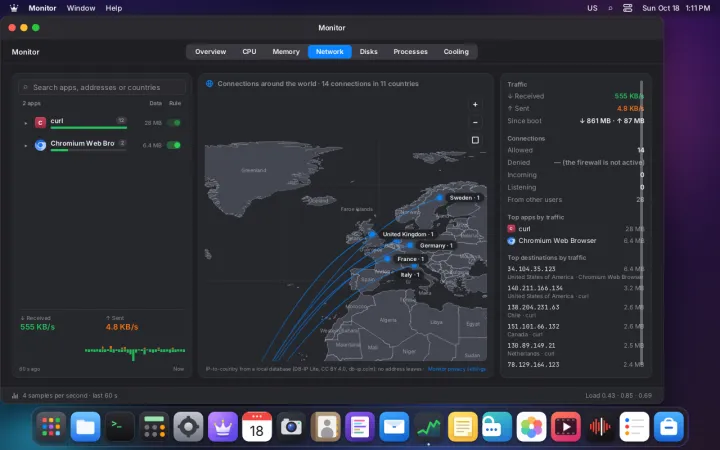Screen dimensions: 720x450
Task: Switch to the Processes tab
Action: click(x=411, y=51)
